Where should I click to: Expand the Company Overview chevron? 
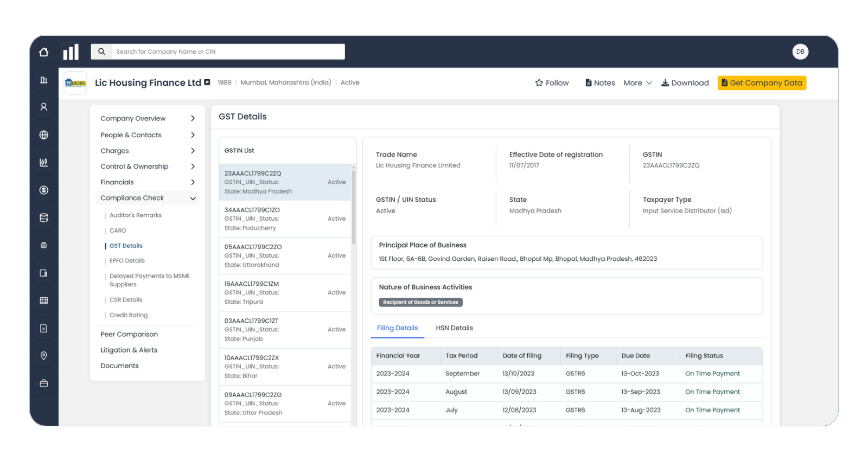coord(193,118)
